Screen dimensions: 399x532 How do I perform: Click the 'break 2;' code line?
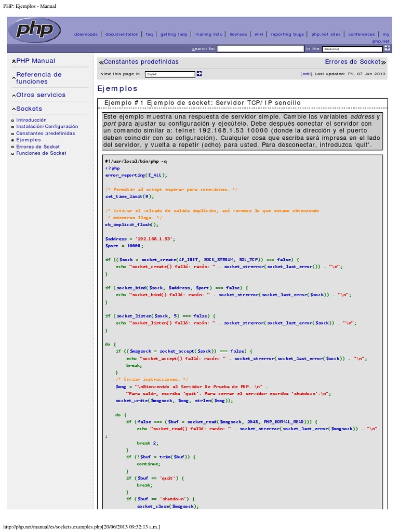click(x=148, y=443)
